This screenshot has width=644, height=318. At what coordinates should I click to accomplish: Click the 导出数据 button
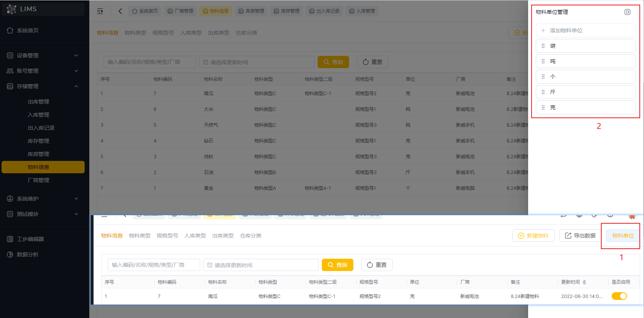point(580,236)
